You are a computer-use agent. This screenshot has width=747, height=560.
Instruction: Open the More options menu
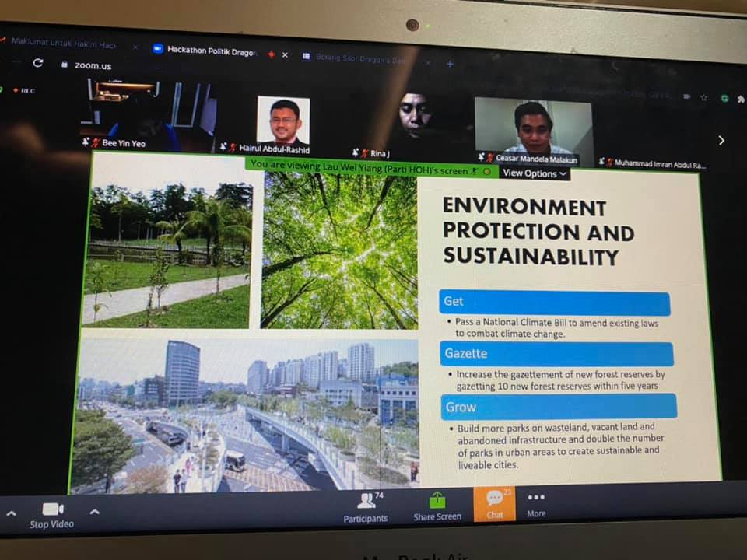(x=536, y=504)
